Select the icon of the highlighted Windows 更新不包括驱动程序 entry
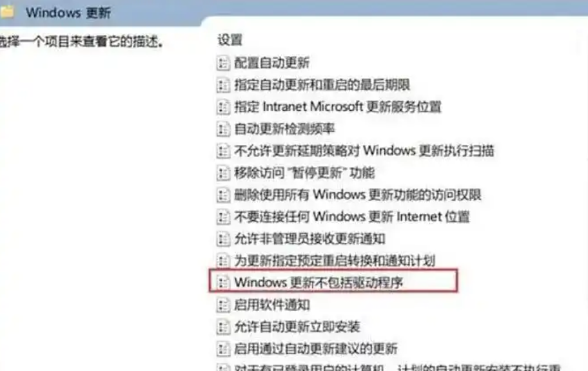 click(223, 282)
